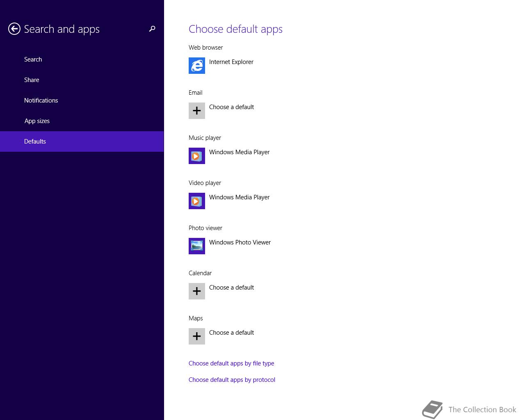Viewport: 525px width, 420px height.
Task: Open Choose default apps by protocol
Action: (232, 380)
